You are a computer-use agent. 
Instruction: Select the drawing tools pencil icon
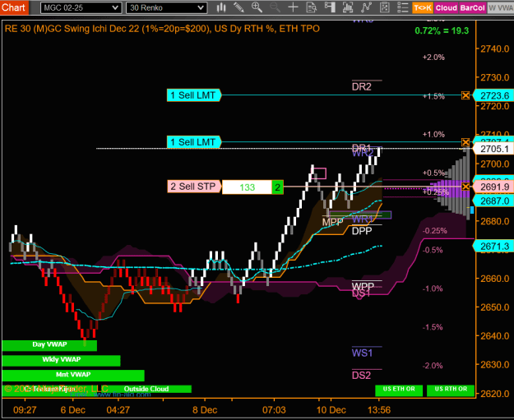(x=239, y=7)
